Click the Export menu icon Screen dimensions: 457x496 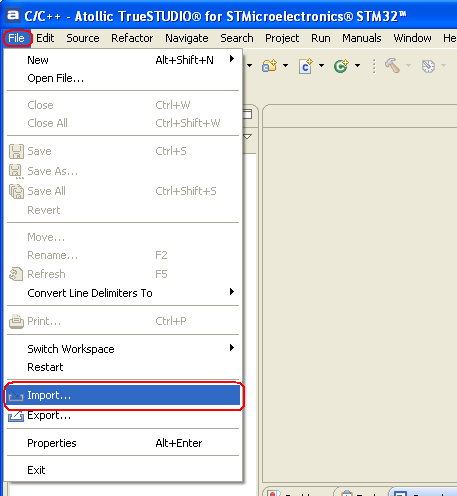pyautogui.click(x=16, y=416)
